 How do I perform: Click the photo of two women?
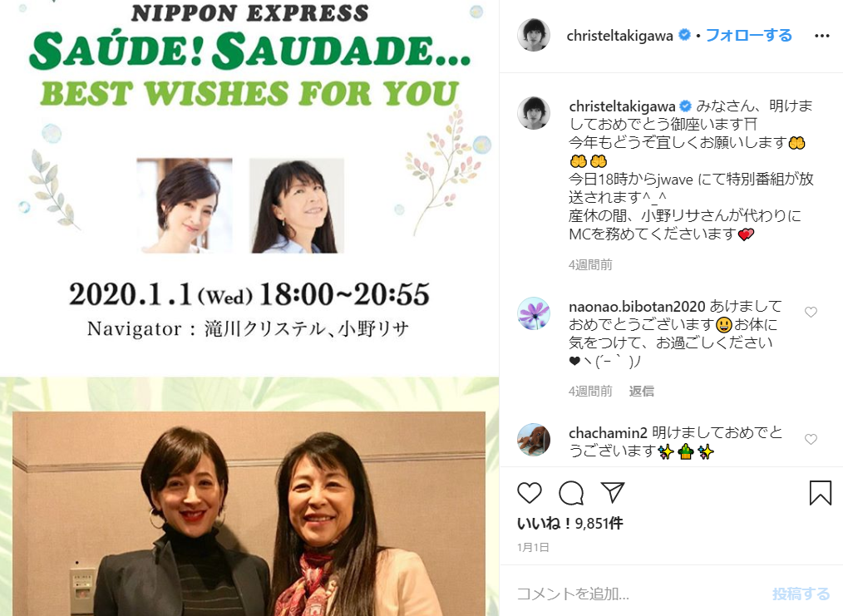tap(249, 514)
